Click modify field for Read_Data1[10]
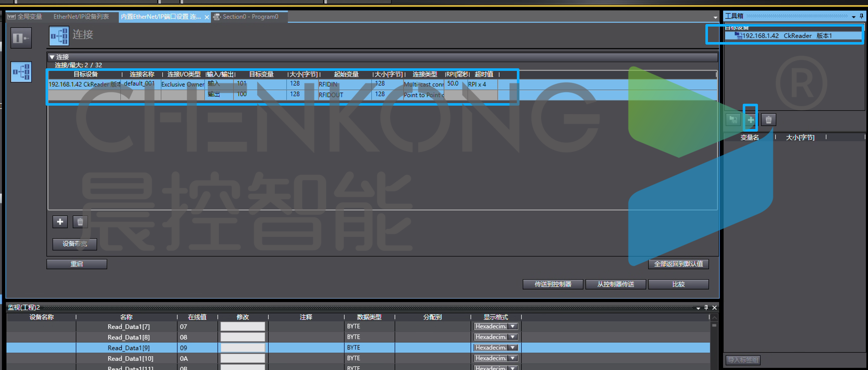Viewport: 868px width, 370px height. pyautogui.click(x=243, y=358)
